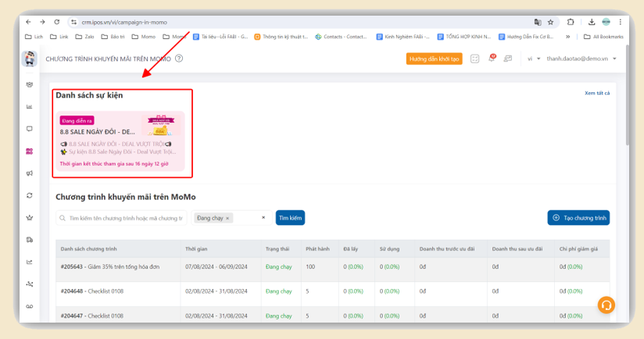Remove the 'Đang chạy' filter tag
This screenshot has width=644, height=339.
pos(228,218)
